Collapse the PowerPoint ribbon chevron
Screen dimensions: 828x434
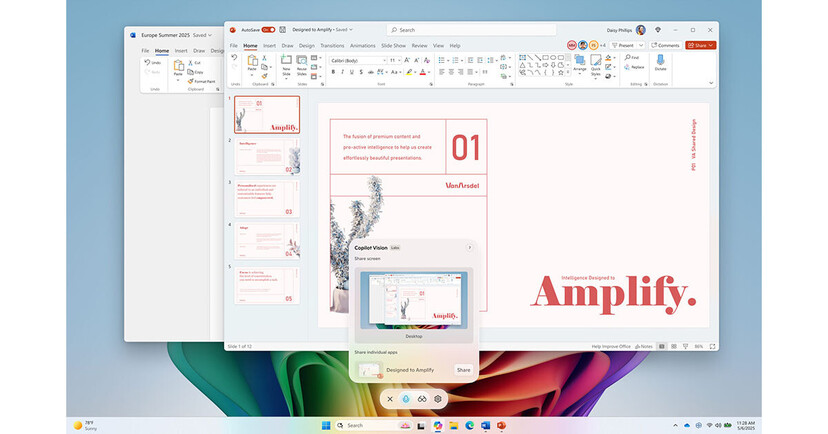click(711, 83)
